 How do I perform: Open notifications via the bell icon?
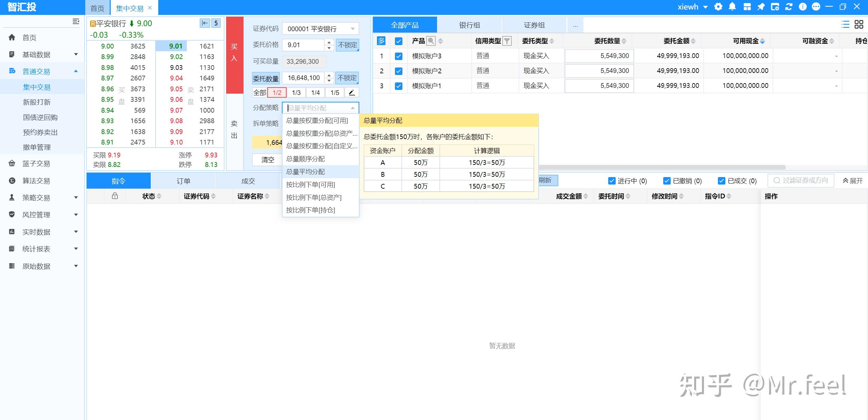pos(732,6)
